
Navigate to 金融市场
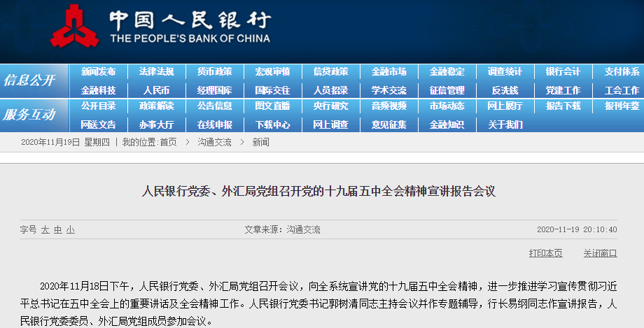click(x=389, y=71)
